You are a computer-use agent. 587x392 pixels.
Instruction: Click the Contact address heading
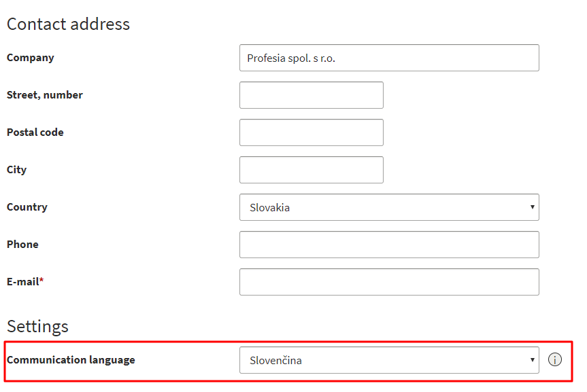click(68, 24)
